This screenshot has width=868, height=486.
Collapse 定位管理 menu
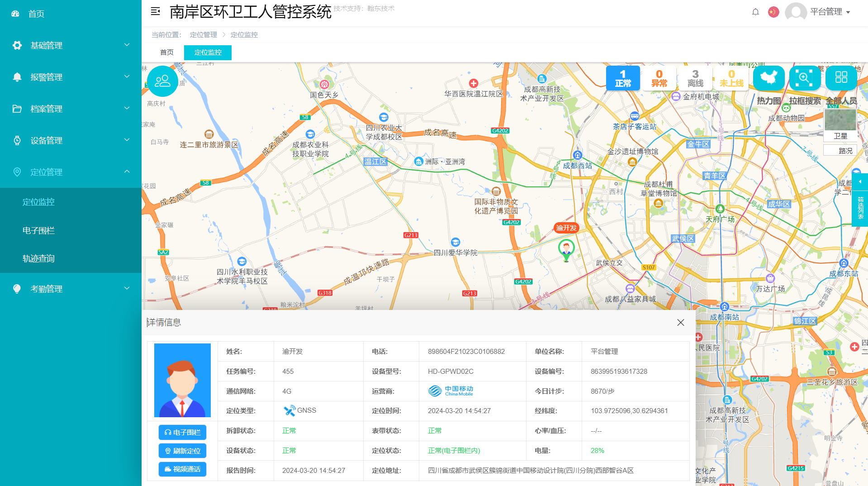[x=71, y=172]
